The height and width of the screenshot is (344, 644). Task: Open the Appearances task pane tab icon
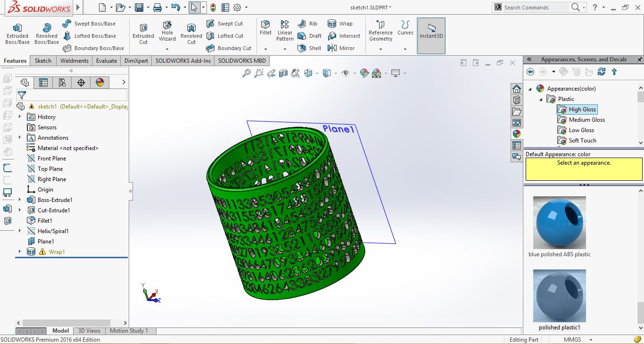pos(517,134)
